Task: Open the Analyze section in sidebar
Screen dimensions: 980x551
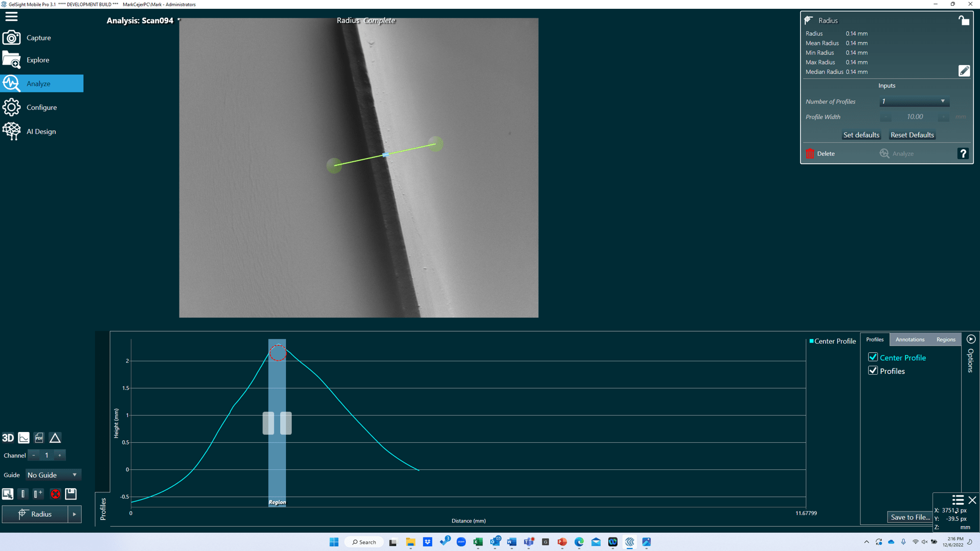Action: [42, 83]
